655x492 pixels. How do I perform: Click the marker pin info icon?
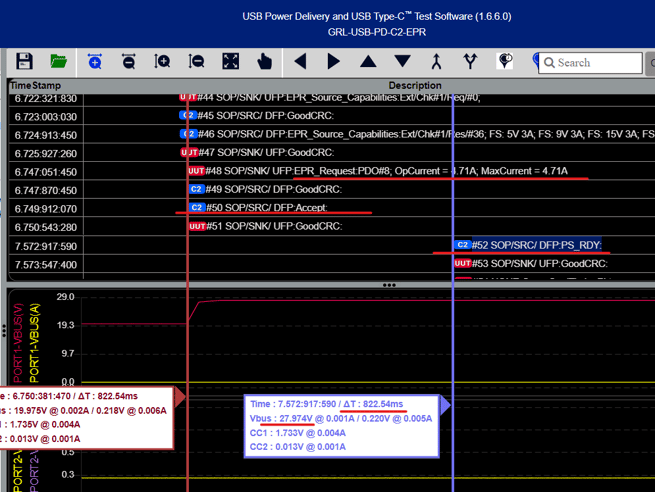(505, 61)
